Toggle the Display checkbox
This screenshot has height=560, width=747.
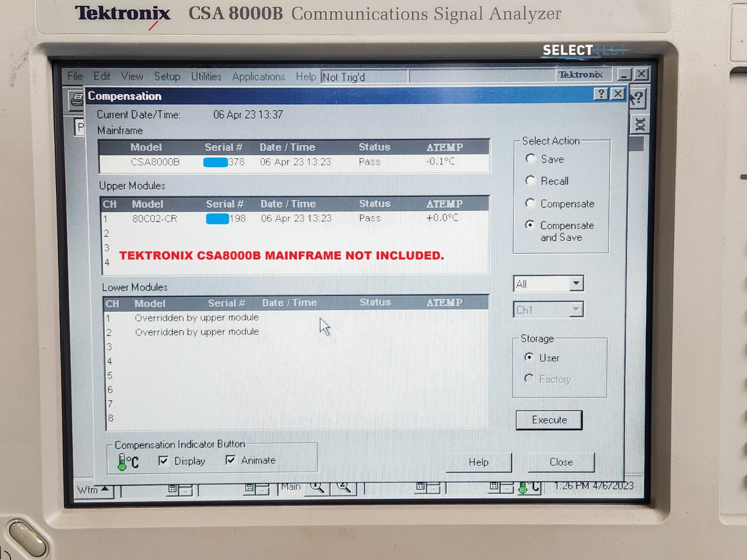pos(163,461)
